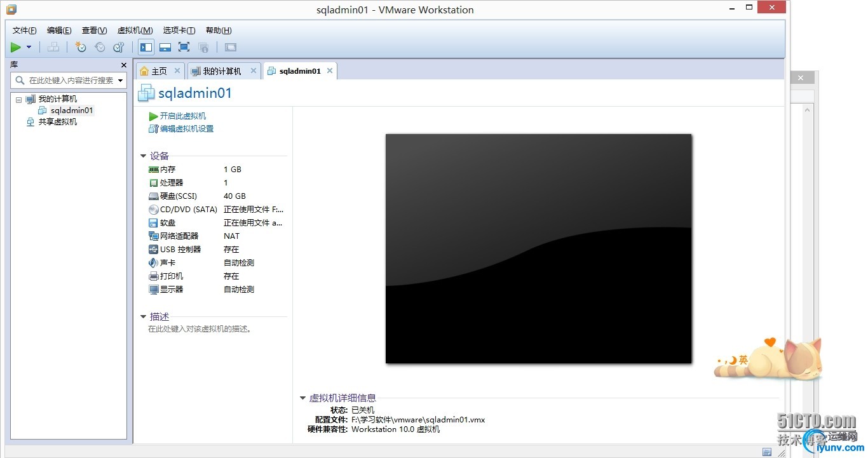Viewport: 868px width, 458px height.
Task: Open the 选项卡(T) menu
Action: (179, 30)
